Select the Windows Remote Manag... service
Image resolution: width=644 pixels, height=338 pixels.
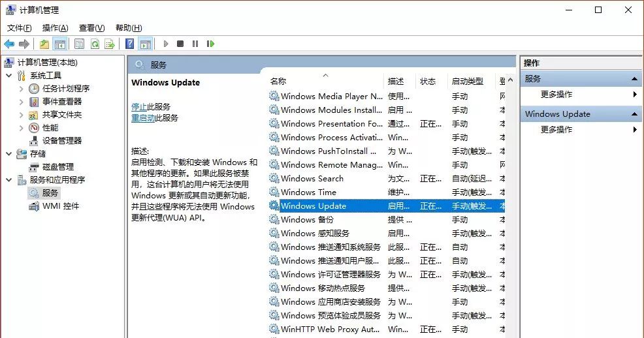[x=387, y=165]
